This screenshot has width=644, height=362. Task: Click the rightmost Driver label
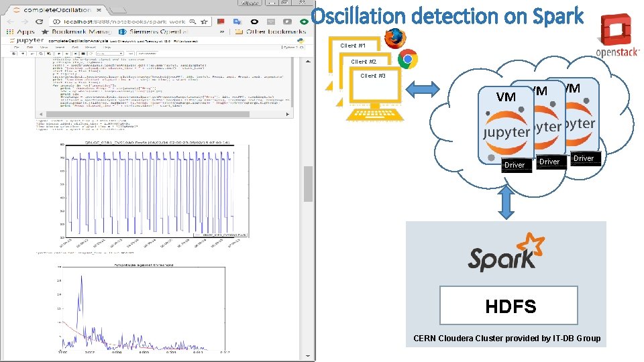point(585,158)
